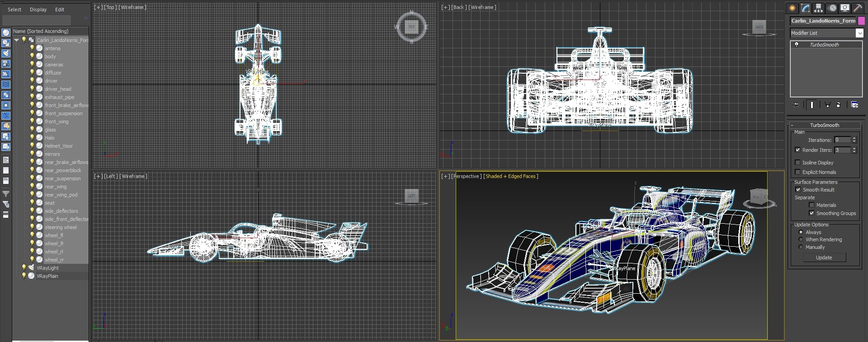The image size is (868, 342).
Task: Open the Display command panel tab
Action: pos(844,8)
